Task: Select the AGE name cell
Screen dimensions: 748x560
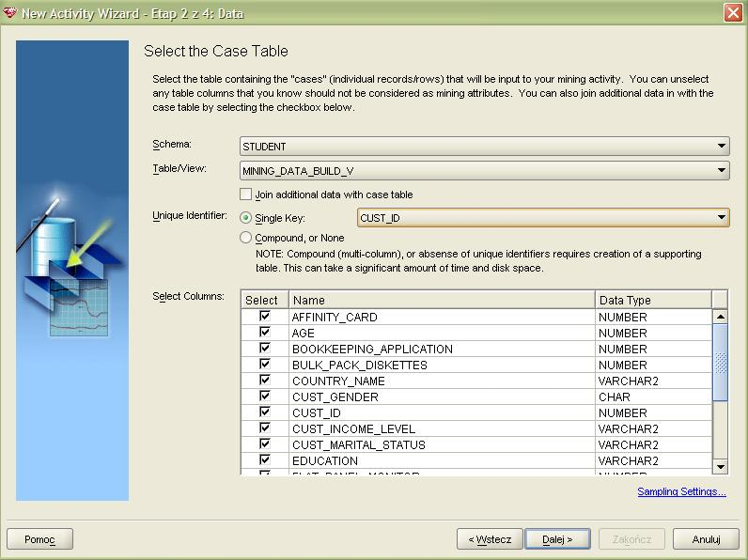Action: tap(442, 333)
